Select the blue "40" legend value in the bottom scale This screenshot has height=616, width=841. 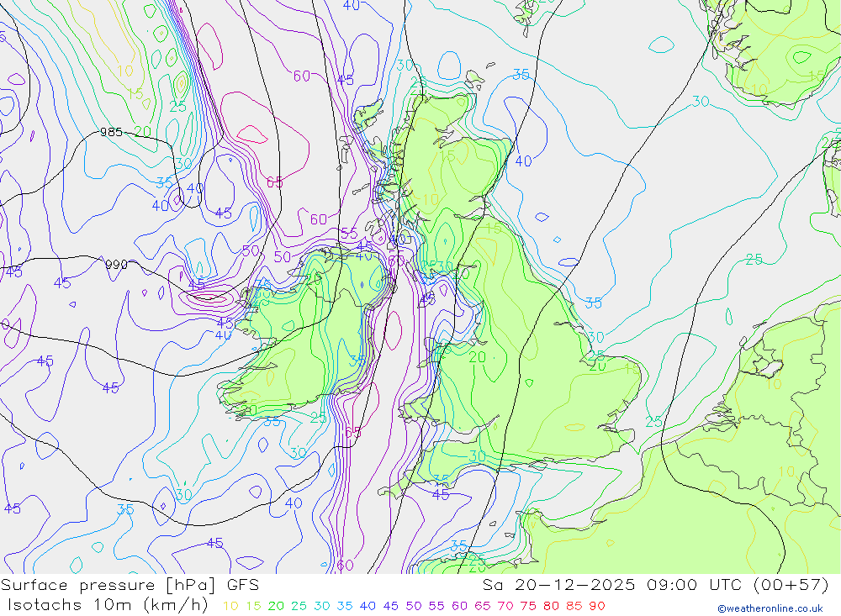pyautogui.click(x=368, y=607)
